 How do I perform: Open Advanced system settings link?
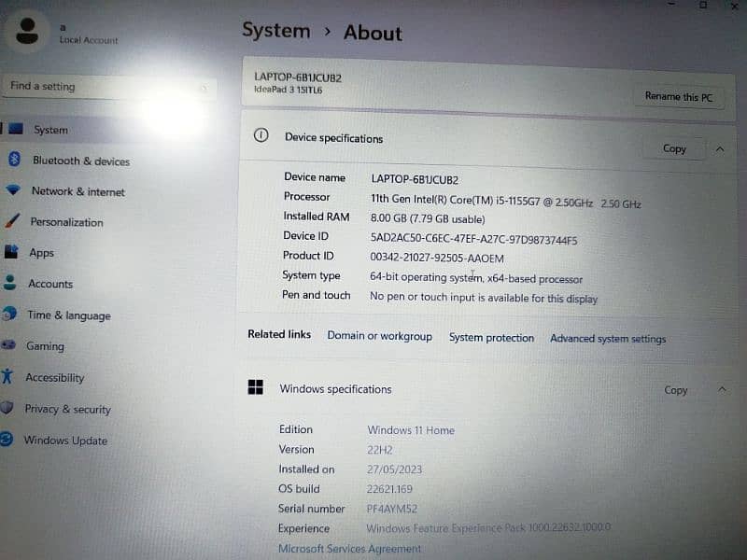click(608, 339)
